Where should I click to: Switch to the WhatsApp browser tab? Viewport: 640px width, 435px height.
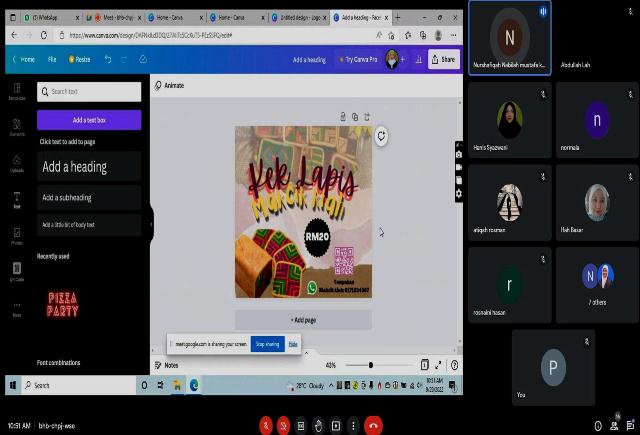pos(43,18)
